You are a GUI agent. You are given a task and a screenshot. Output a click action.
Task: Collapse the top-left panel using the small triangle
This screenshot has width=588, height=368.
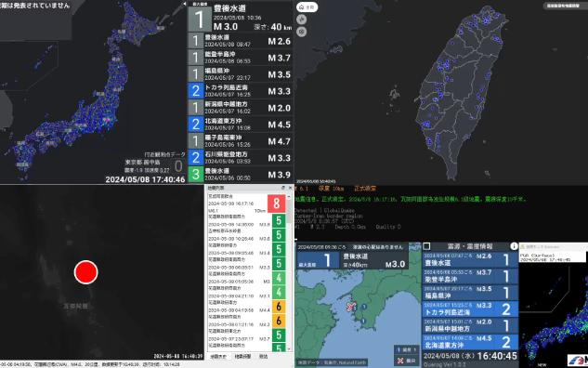point(184,4)
